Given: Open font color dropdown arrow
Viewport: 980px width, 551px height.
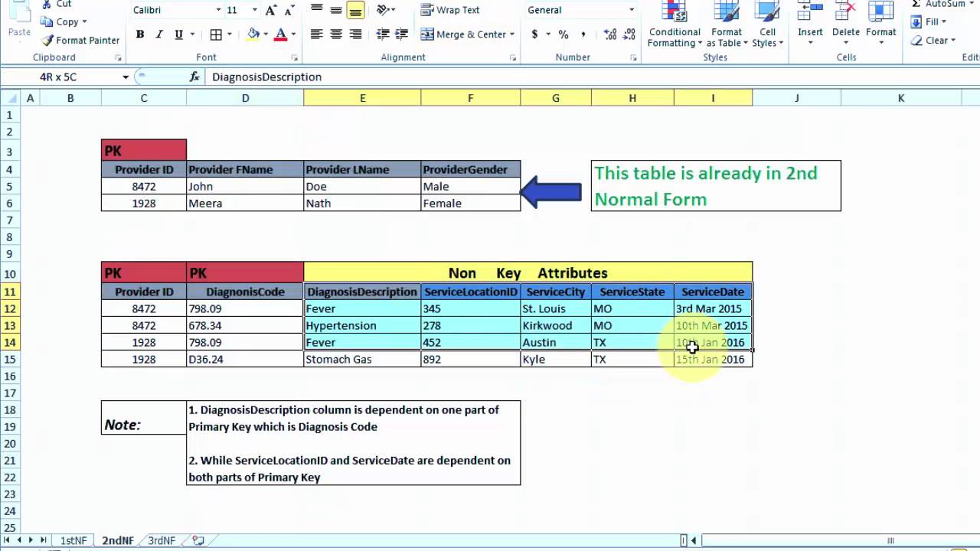Looking at the screenshot, I should 292,34.
